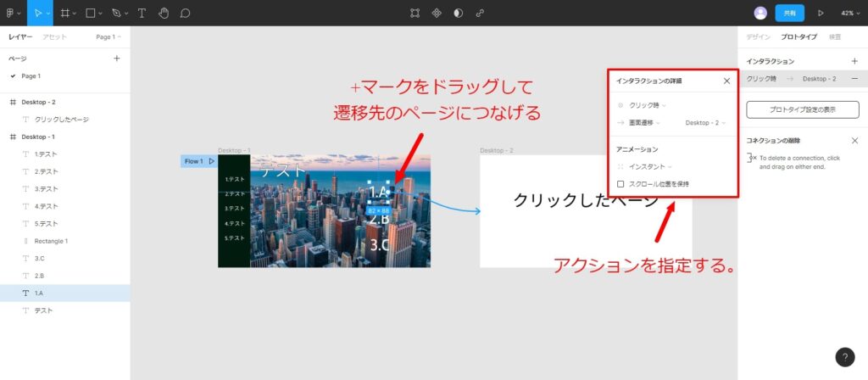868x380 pixels.
Task: Add a new page with plus icon
Action: click(x=117, y=59)
